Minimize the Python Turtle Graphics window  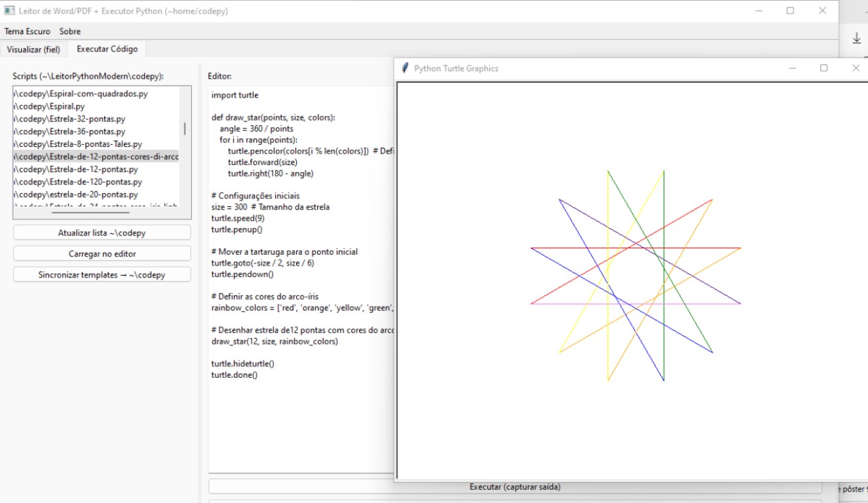click(793, 68)
